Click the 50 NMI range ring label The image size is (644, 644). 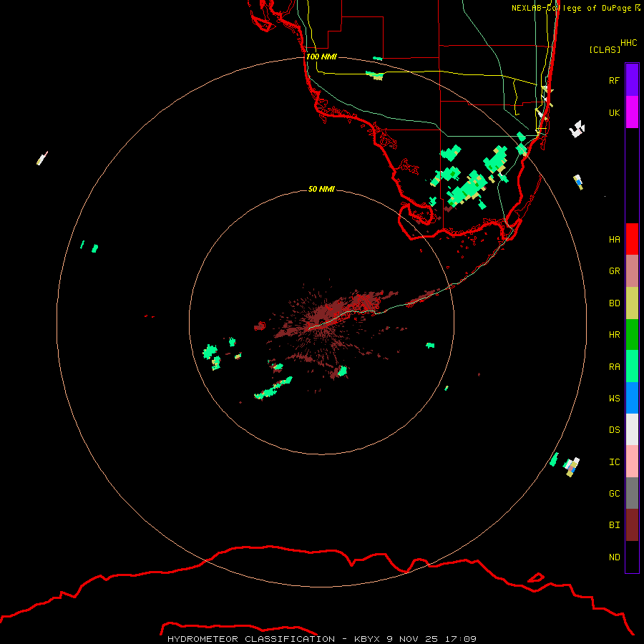pos(321,189)
